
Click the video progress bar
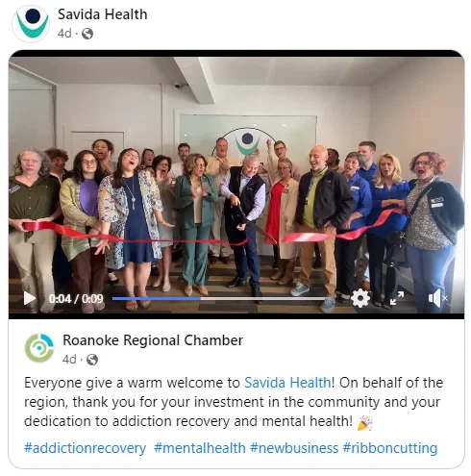click(220, 298)
